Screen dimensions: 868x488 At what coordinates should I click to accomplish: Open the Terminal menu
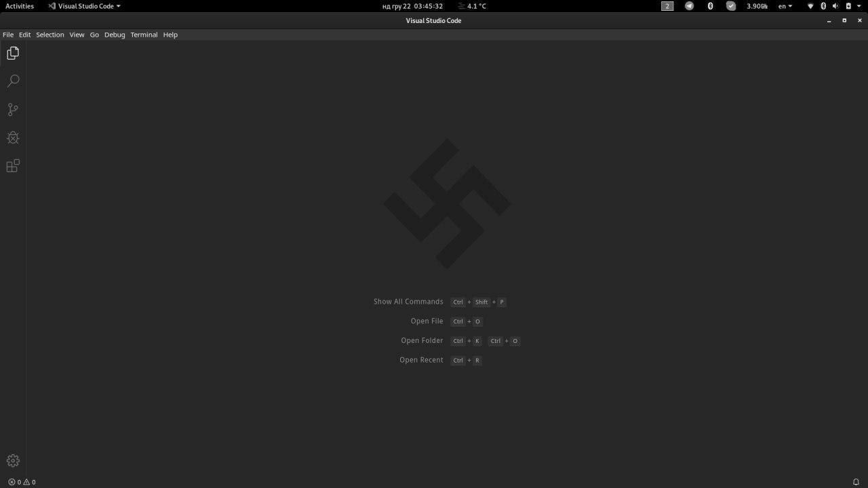point(144,35)
